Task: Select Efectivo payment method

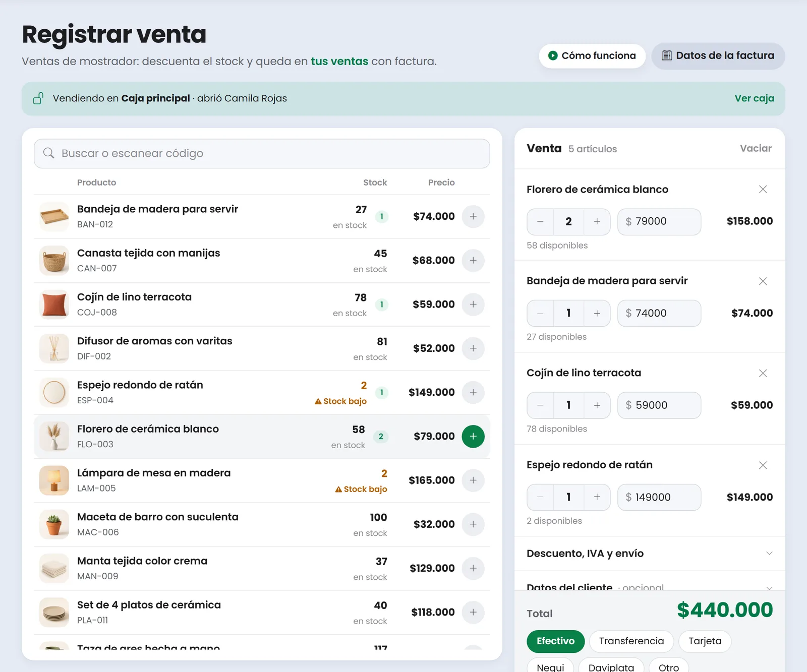Action: coord(555,641)
